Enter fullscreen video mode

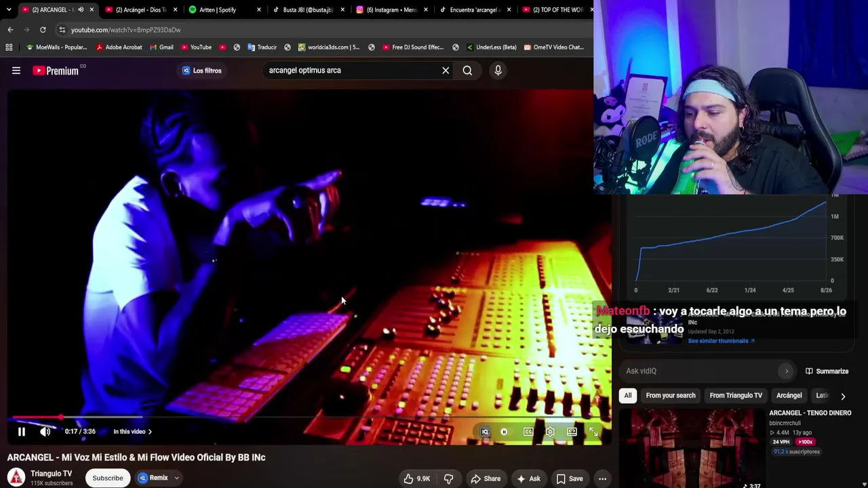tap(593, 432)
